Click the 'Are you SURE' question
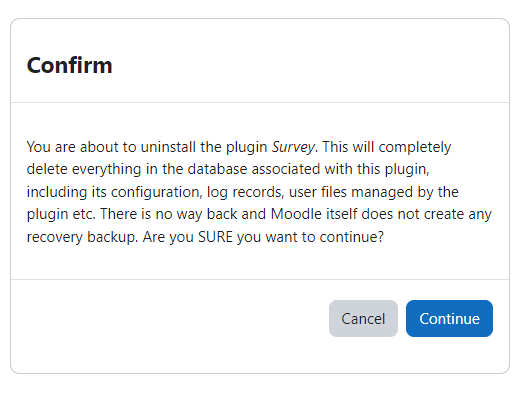Viewport: 528px width, 395px height. [x=263, y=237]
